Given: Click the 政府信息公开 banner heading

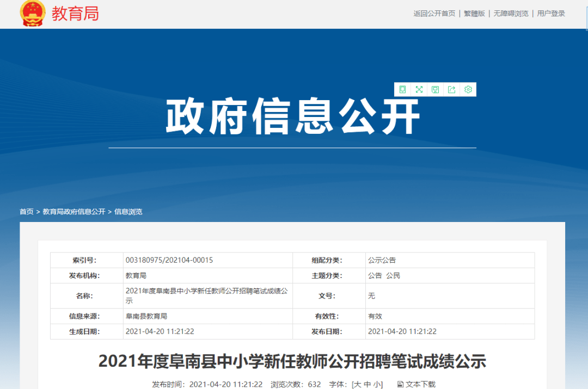Looking at the screenshot, I should [292, 116].
